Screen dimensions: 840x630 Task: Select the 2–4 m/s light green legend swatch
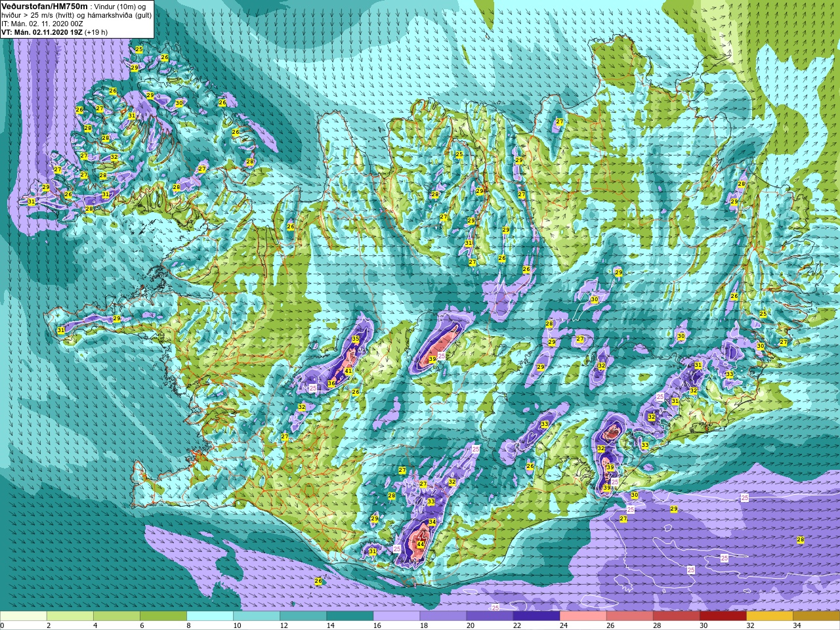[x=70, y=616]
